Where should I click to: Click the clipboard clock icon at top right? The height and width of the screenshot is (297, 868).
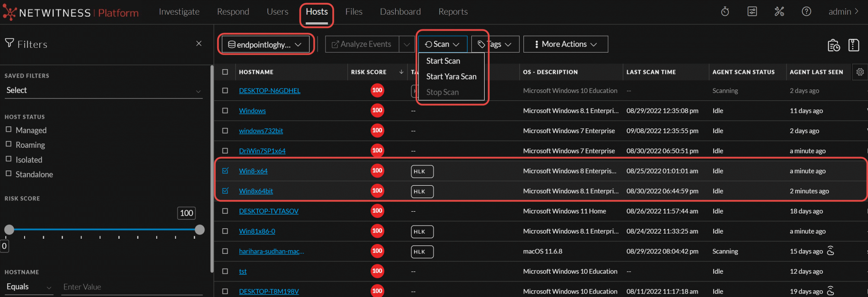click(833, 45)
